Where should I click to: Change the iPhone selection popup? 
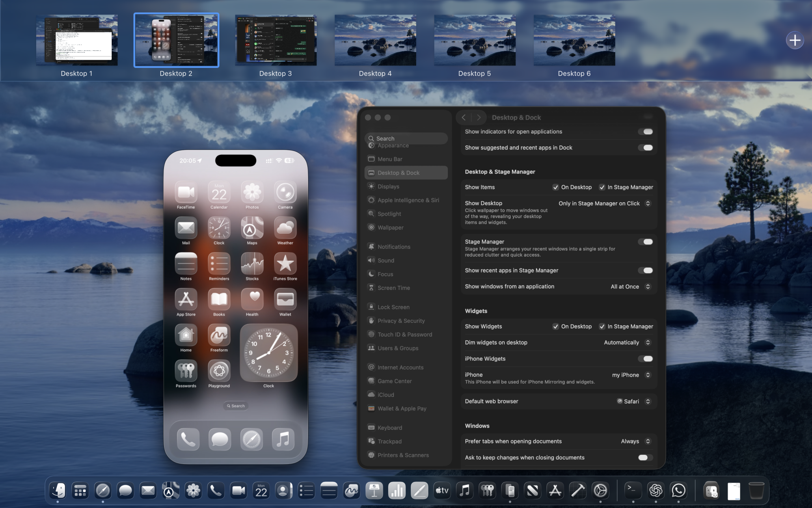tap(632, 375)
